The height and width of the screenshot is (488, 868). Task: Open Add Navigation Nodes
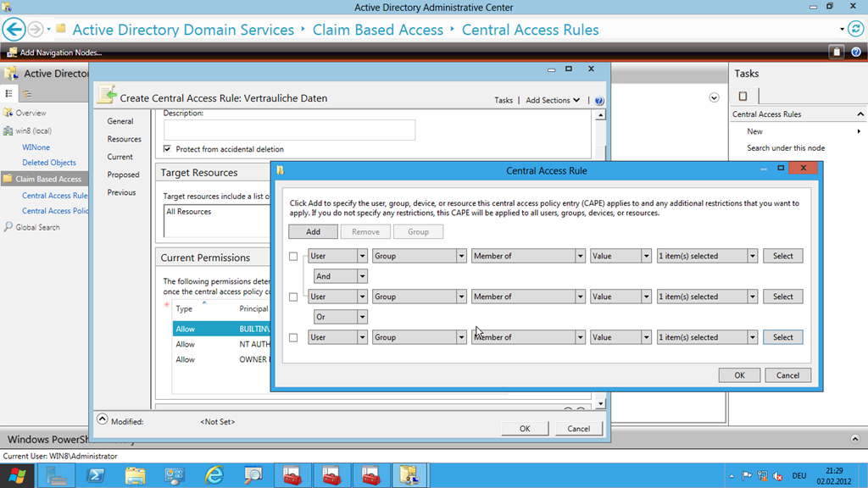click(55, 53)
